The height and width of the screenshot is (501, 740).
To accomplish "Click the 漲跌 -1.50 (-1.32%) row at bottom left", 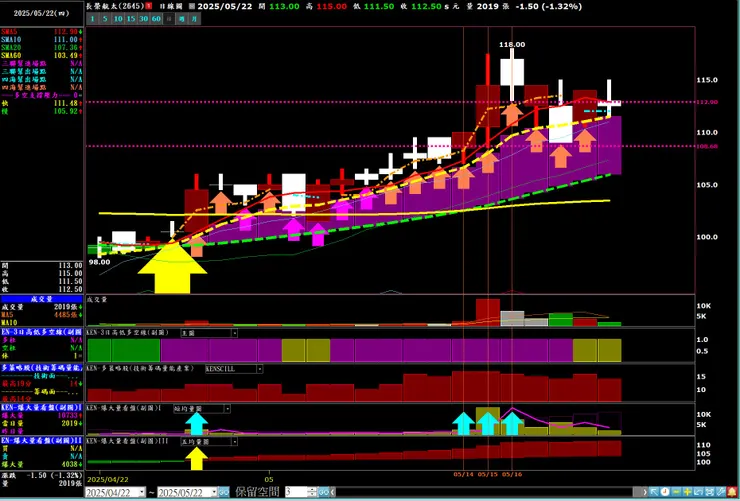I will (42, 476).
